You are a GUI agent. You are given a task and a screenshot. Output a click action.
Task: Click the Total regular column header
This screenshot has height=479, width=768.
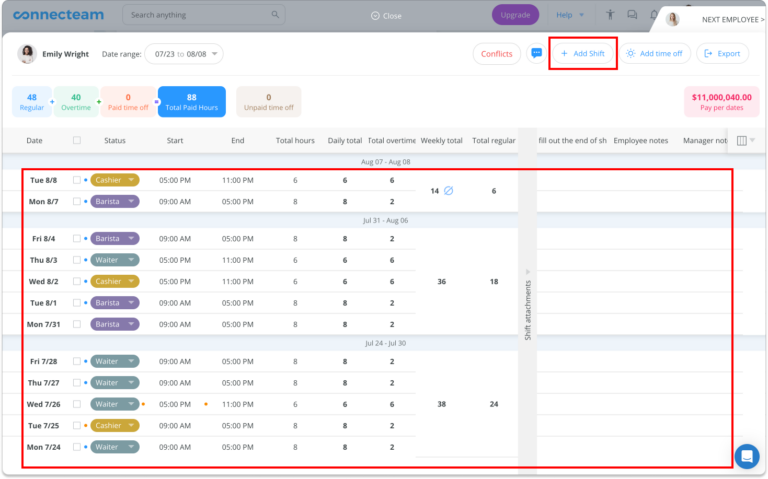click(494, 141)
